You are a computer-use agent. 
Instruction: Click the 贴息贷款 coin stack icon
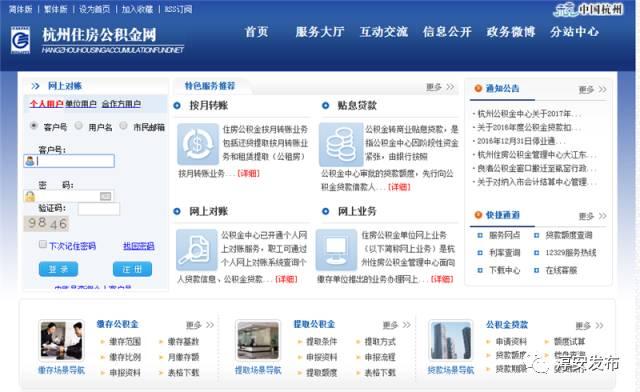coord(341,144)
